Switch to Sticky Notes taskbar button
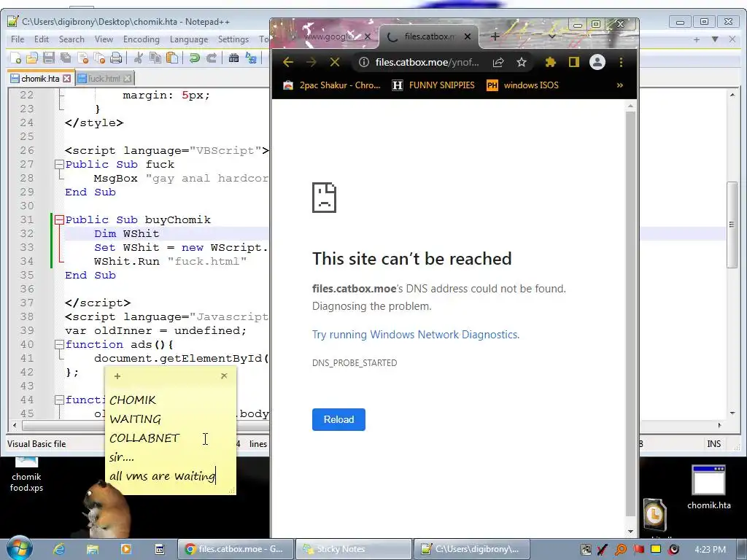 (354, 549)
